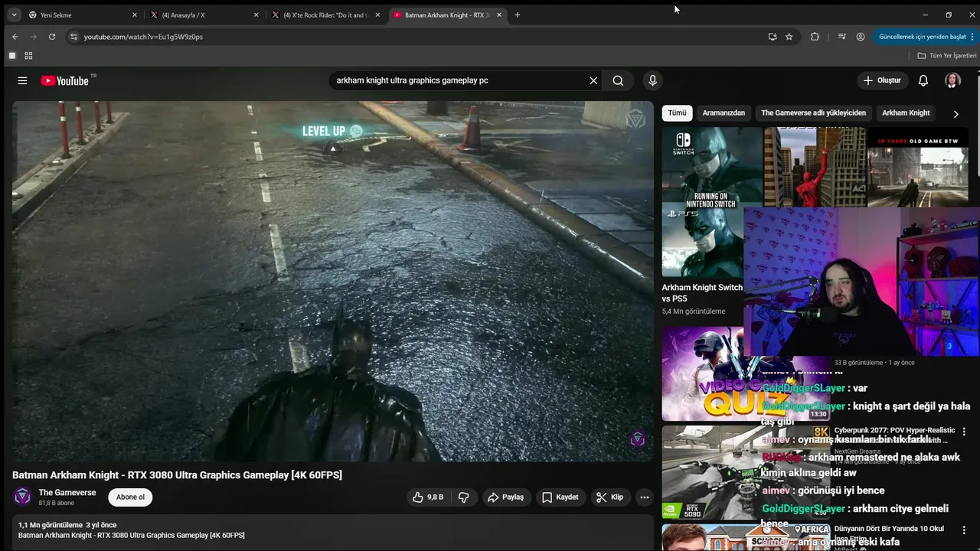This screenshot has height=551, width=980.
Task: Click the main video player area
Action: coord(333,281)
